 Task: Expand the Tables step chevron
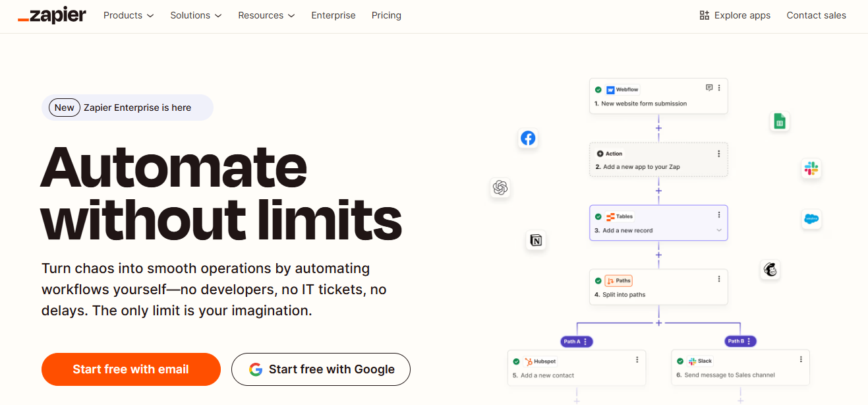pos(718,230)
